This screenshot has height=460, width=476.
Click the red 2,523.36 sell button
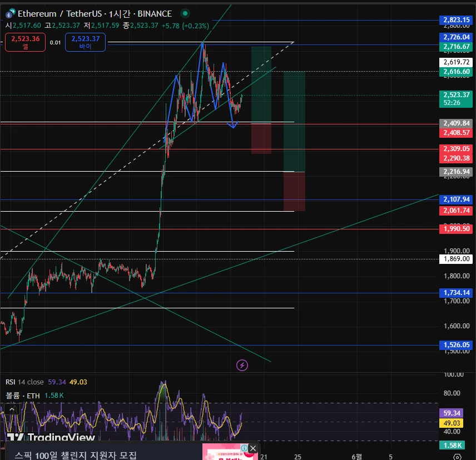click(26, 42)
